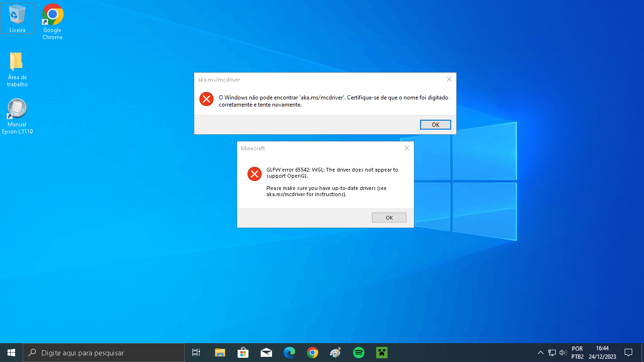644x362 pixels.
Task: Select the Google Chrome desktop shortcut
Action: click(x=52, y=22)
